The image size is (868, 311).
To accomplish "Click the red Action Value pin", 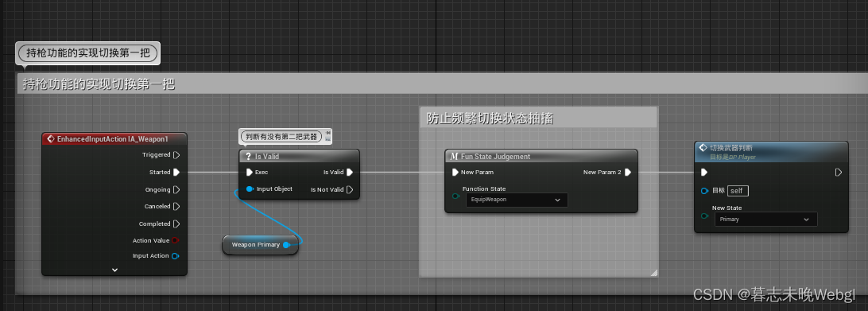I will coord(175,240).
